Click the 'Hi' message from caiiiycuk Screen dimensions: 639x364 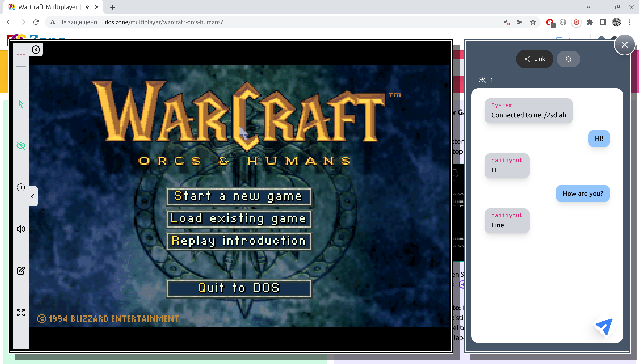(x=507, y=166)
